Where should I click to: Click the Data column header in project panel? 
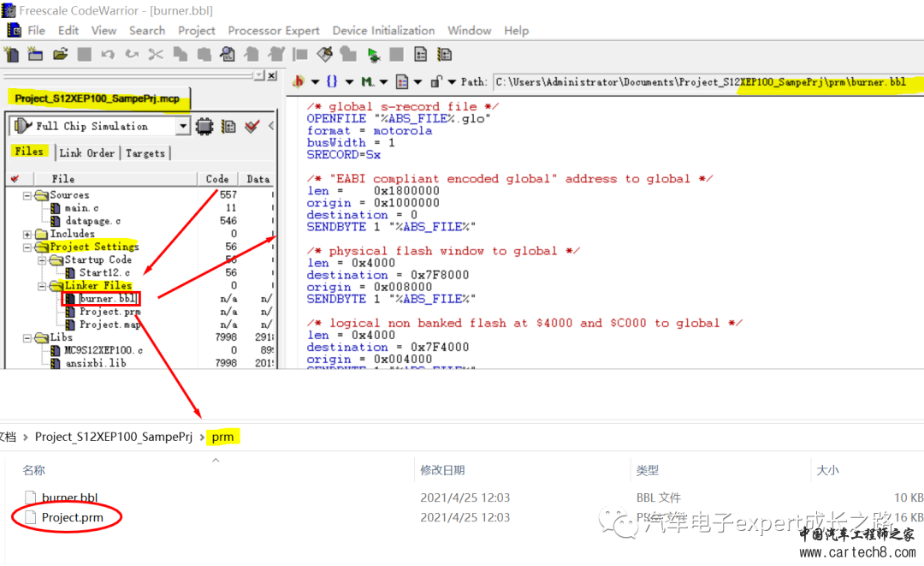click(x=258, y=179)
